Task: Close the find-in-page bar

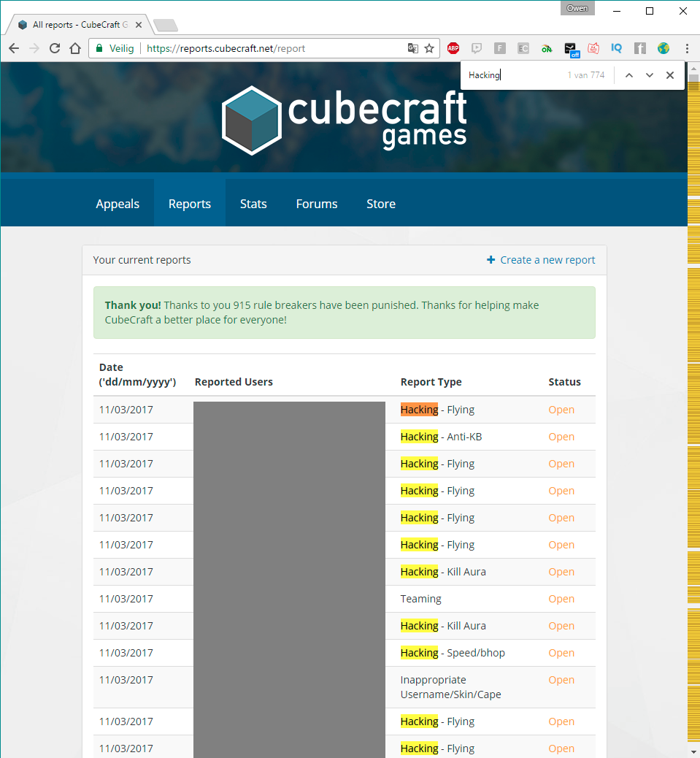Action: click(x=669, y=75)
